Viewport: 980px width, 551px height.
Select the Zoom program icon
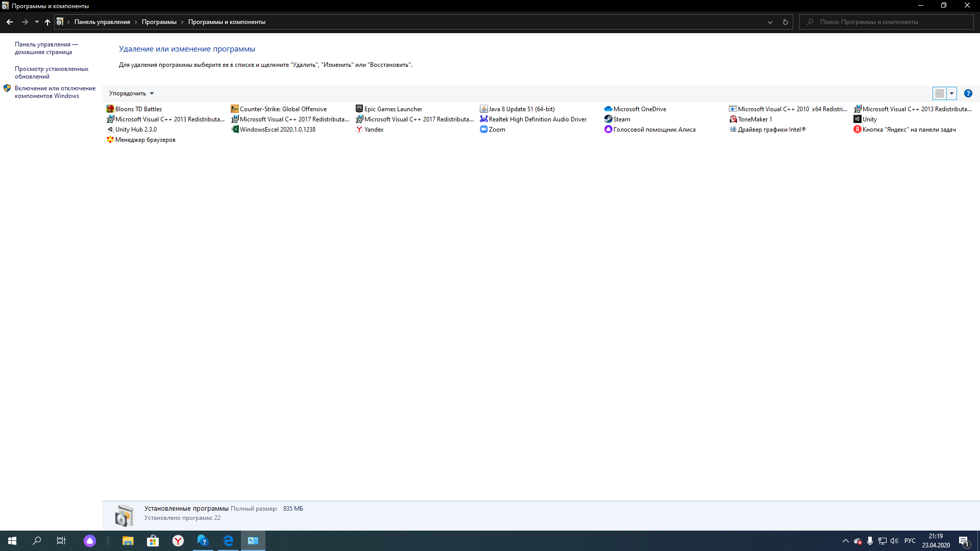coord(483,129)
